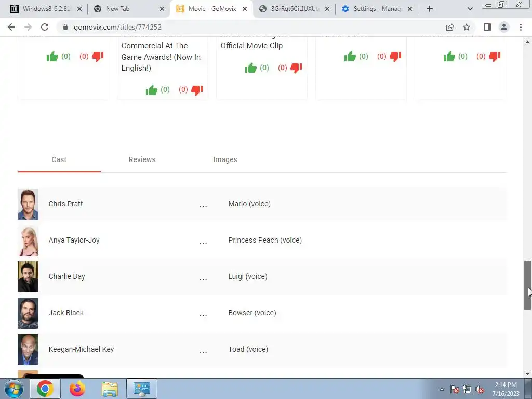Viewport: 532px width, 399px height.
Task: Click the Luigi (voice) role text
Action: click(x=248, y=276)
